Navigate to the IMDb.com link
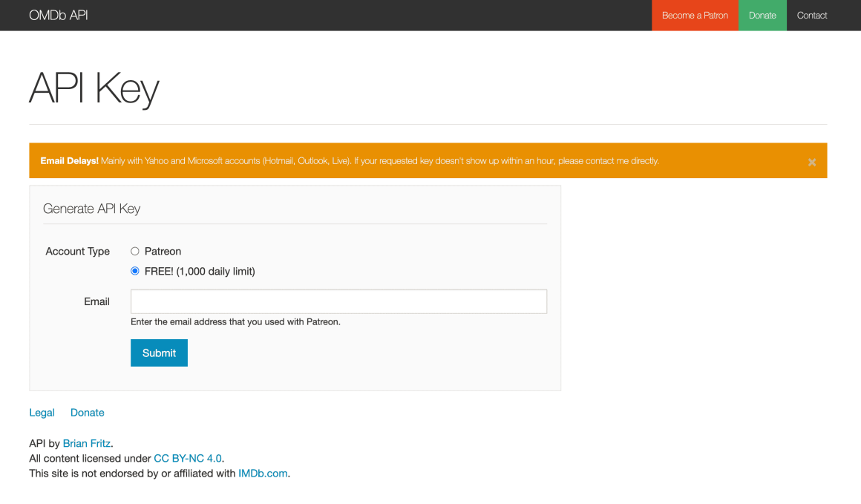Image resolution: width=861 pixels, height=504 pixels. point(263,474)
